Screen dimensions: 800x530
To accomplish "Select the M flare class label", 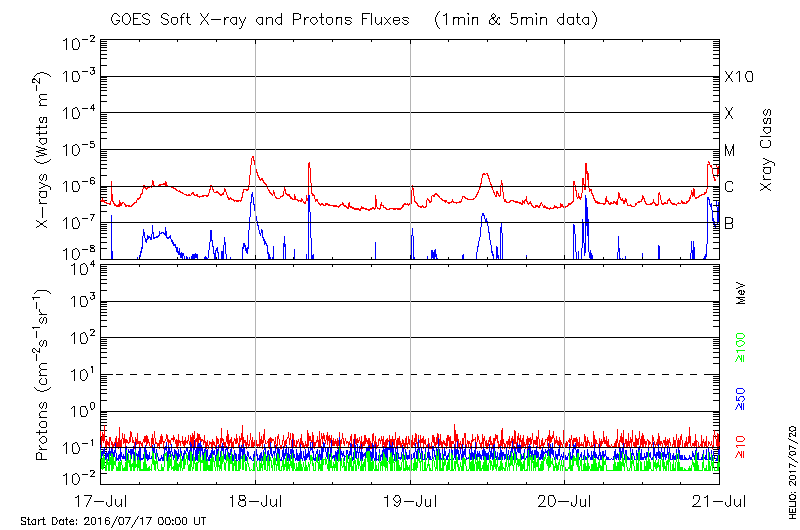I will pyautogui.click(x=730, y=151).
